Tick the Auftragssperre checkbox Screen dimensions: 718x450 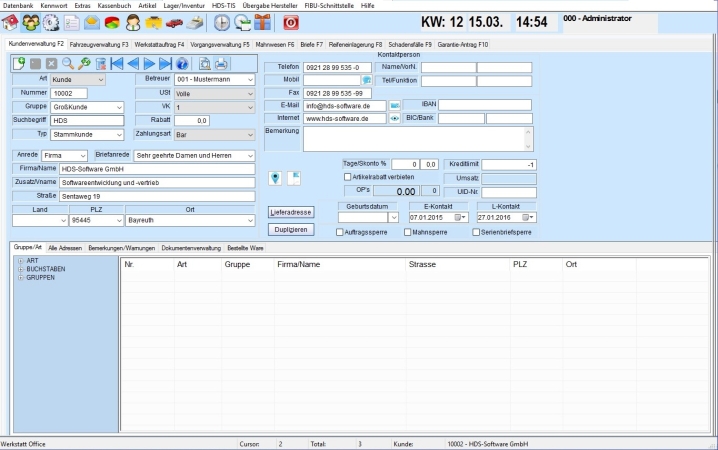340,232
